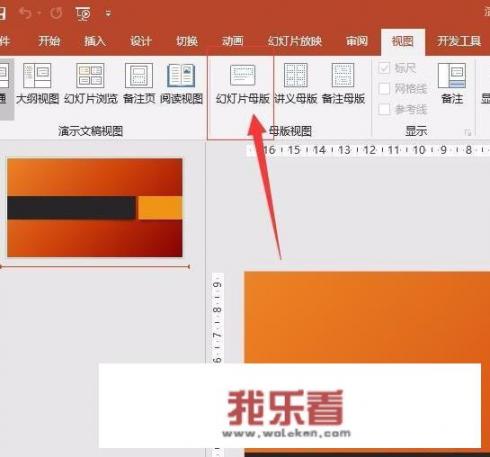Open Handout Master (讲义母版)

point(296,83)
